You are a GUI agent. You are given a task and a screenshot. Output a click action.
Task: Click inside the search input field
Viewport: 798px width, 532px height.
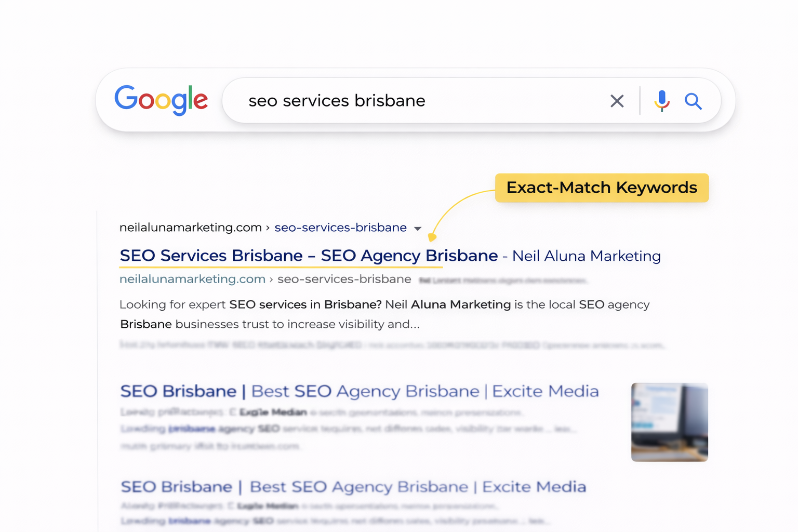point(364,101)
